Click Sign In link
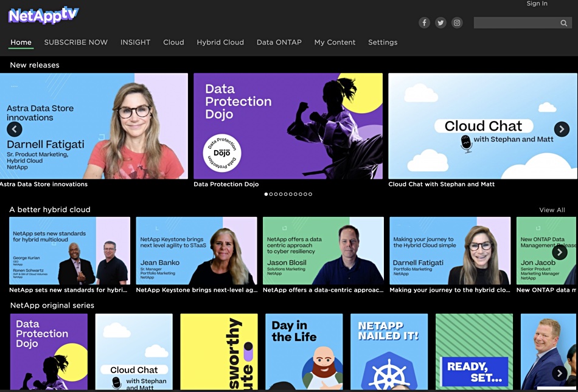578x392 pixels. [537, 4]
